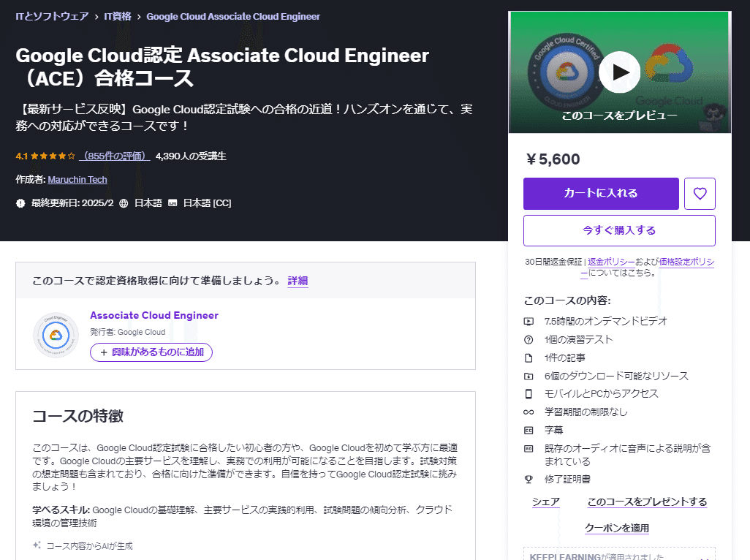The image size is (750, 560).
Task: Open Google Cloud Associate Cloud Engineer breadcrumb
Action: pos(233,16)
